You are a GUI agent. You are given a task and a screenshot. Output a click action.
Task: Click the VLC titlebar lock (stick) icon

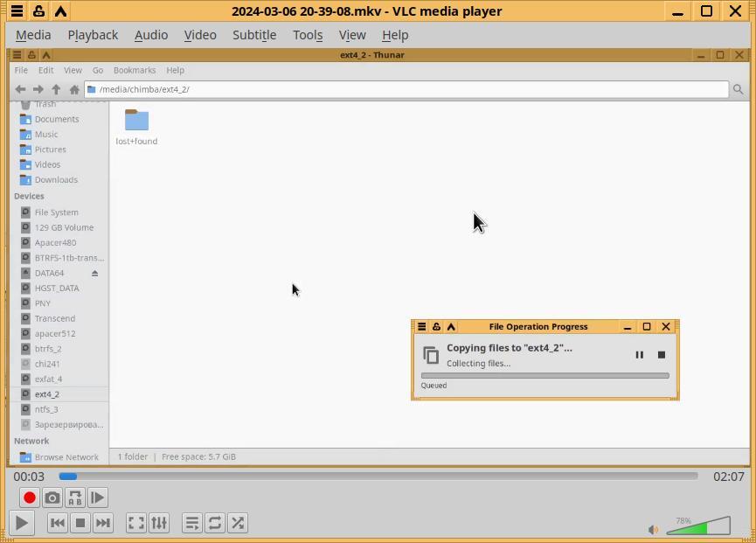pyautogui.click(x=38, y=11)
